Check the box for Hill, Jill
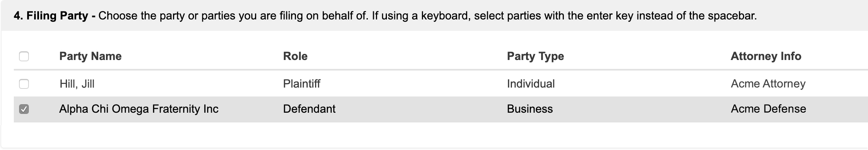This screenshot has width=868, height=150. [x=24, y=84]
